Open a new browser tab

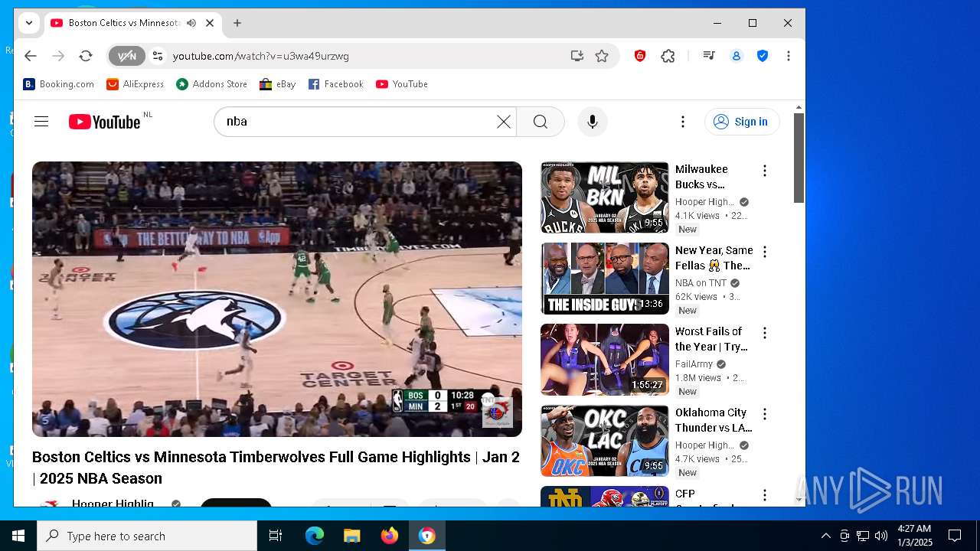[237, 23]
